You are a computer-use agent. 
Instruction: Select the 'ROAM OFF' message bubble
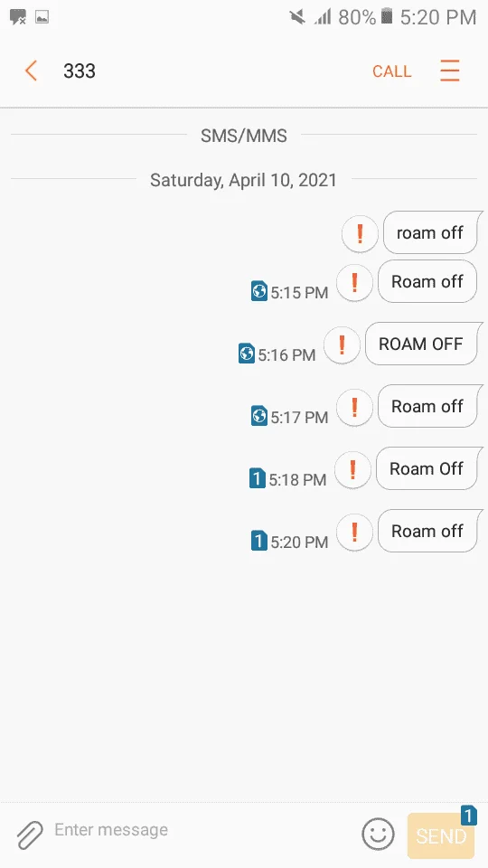pyautogui.click(x=424, y=344)
